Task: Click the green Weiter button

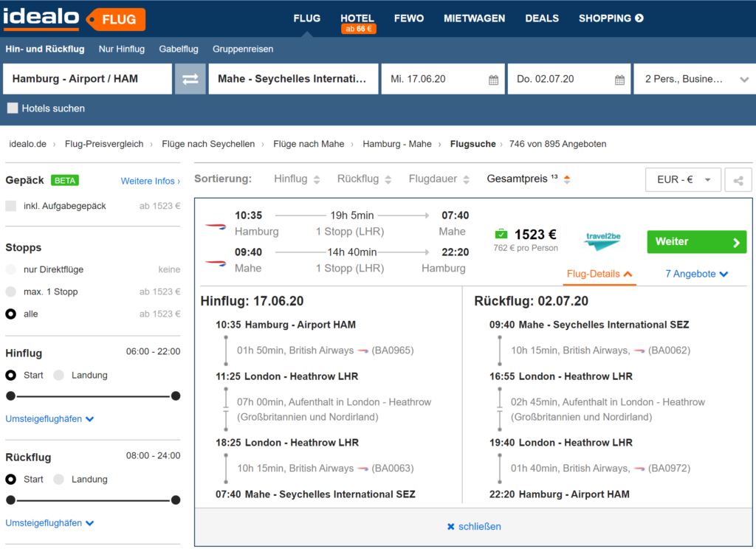Action: 697,242
